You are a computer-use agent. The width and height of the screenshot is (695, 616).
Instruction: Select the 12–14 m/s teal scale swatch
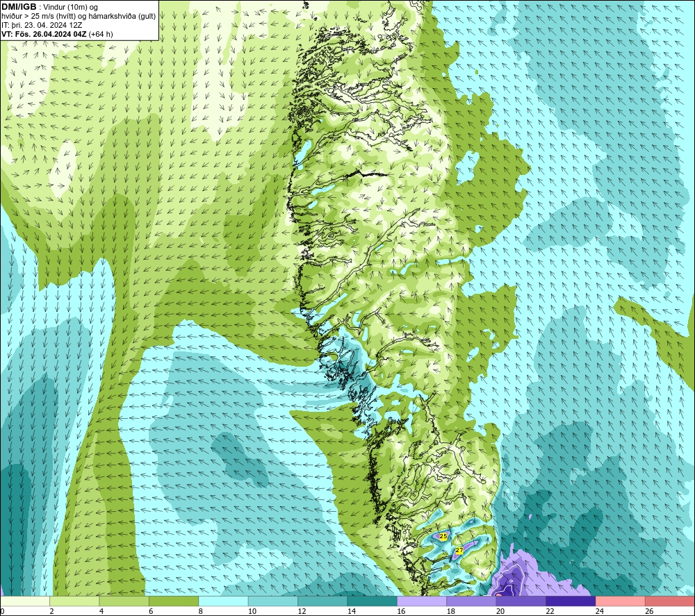[x=322, y=601]
